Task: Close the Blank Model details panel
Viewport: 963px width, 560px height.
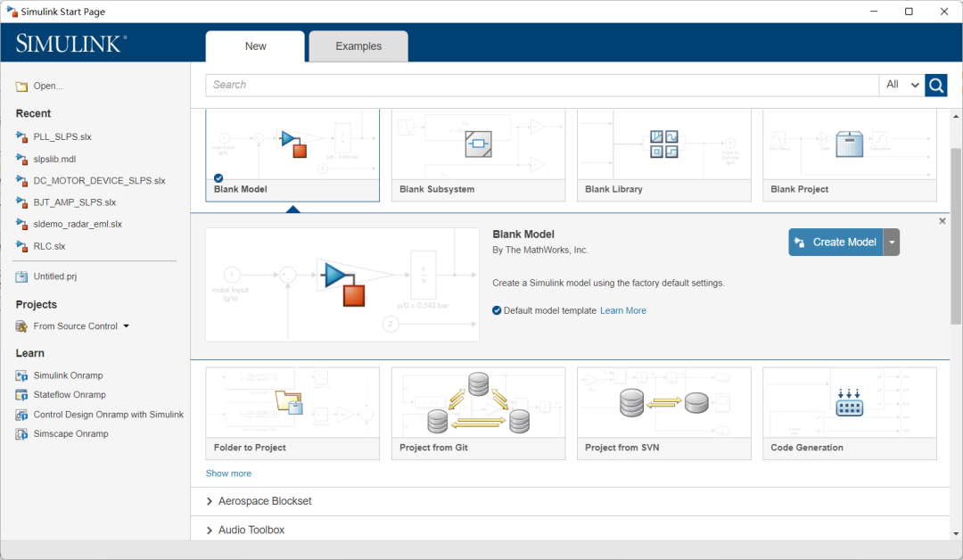Action: [x=942, y=221]
